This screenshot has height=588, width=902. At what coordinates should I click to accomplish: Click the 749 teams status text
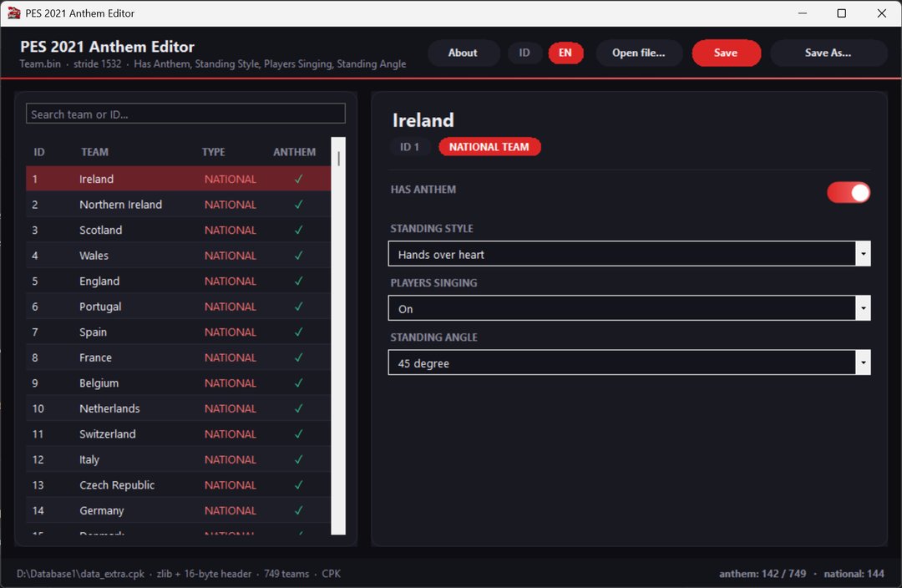(x=286, y=574)
